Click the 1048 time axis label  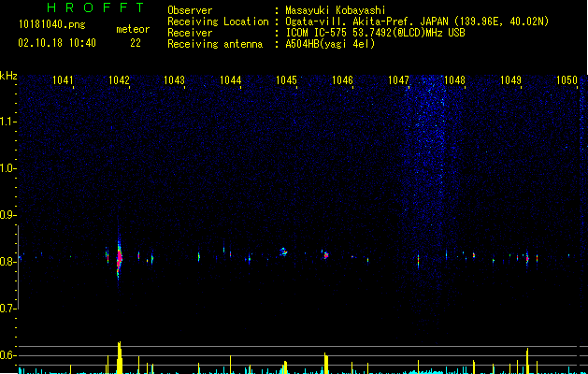[x=454, y=80]
